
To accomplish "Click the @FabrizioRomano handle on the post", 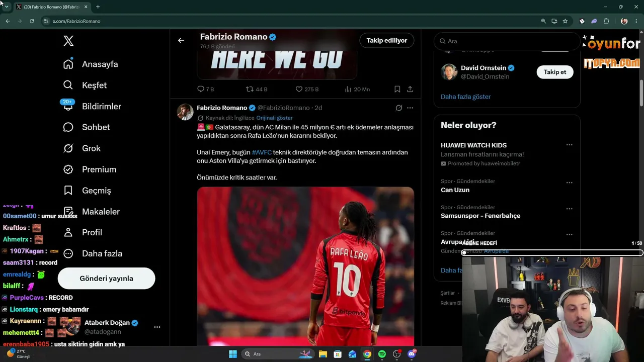I will 284,108.
